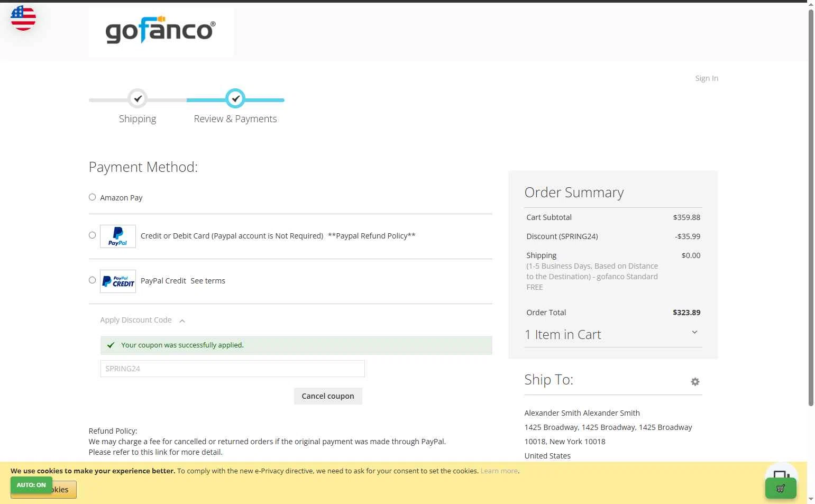The image size is (815, 504).
Task: Click the Shipping cost $0.00
Action: click(x=691, y=255)
